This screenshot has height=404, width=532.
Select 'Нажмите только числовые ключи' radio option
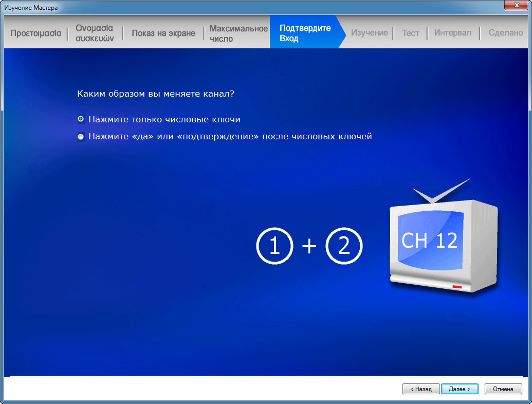tap(81, 119)
